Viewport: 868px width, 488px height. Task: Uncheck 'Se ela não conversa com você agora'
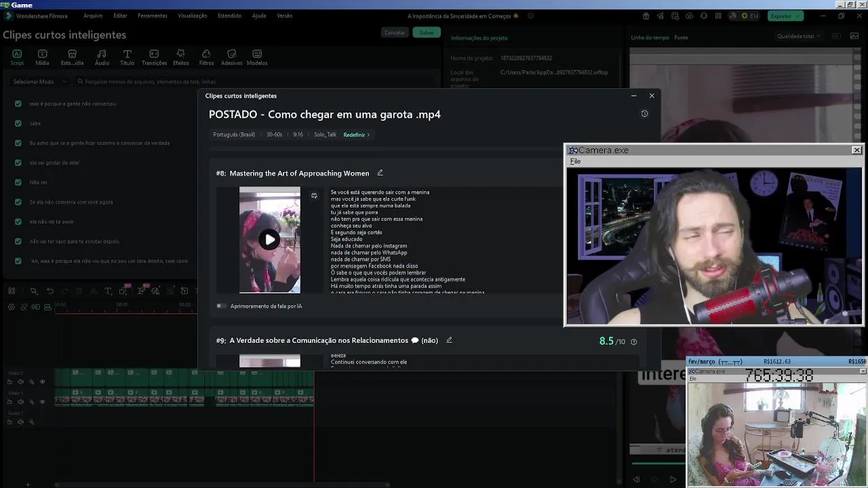point(18,202)
